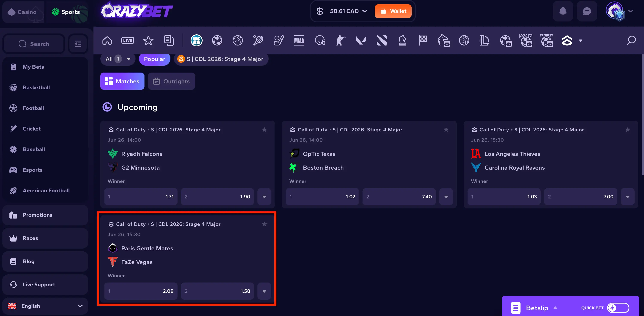Bet on FaZe Vegas at 1.58
644x316 pixels.
217,291
